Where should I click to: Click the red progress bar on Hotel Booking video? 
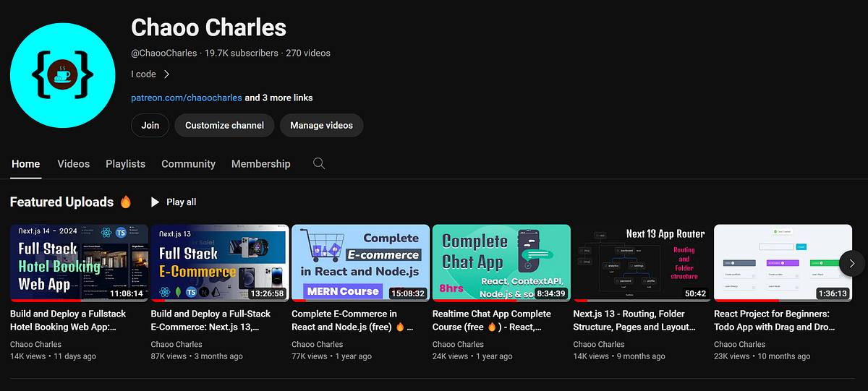pos(46,300)
